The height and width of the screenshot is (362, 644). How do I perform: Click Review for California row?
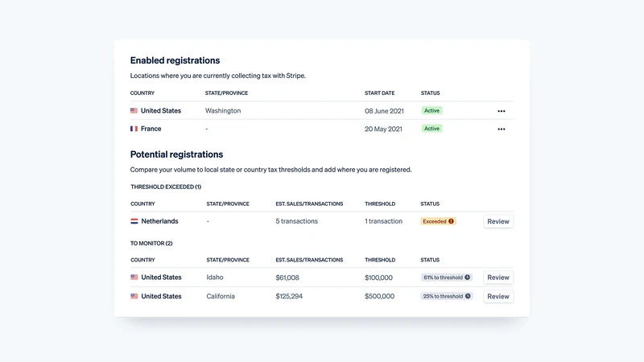[x=498, y=296]
